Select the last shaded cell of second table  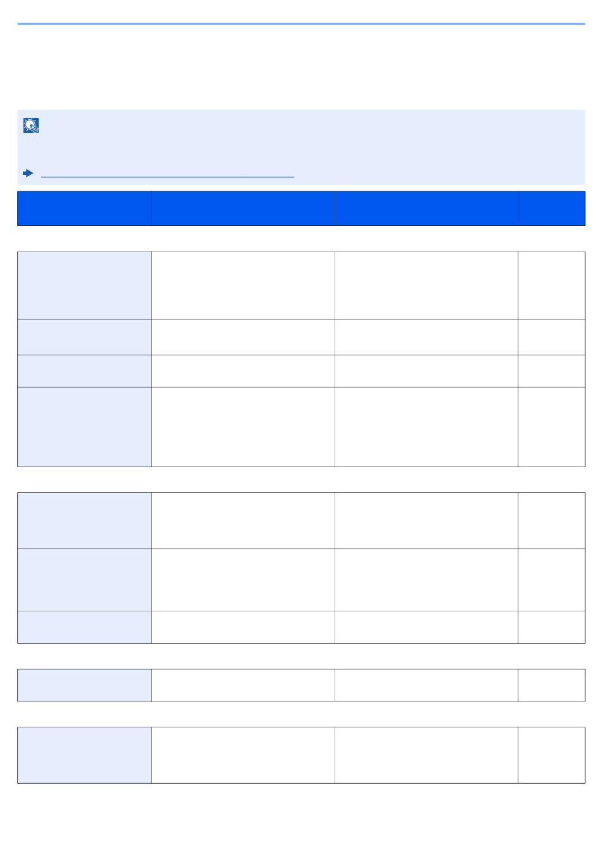click(84, 627)
